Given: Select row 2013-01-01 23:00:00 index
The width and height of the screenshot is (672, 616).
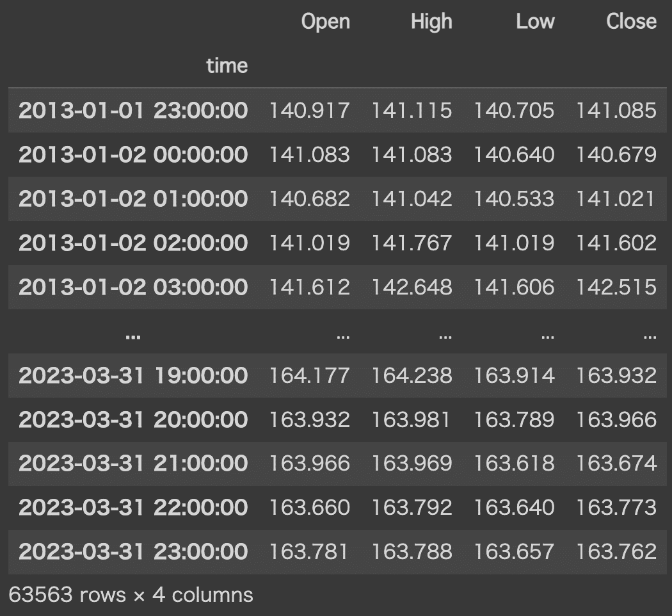Looking at the screenshot, I should tap(132, 110).
